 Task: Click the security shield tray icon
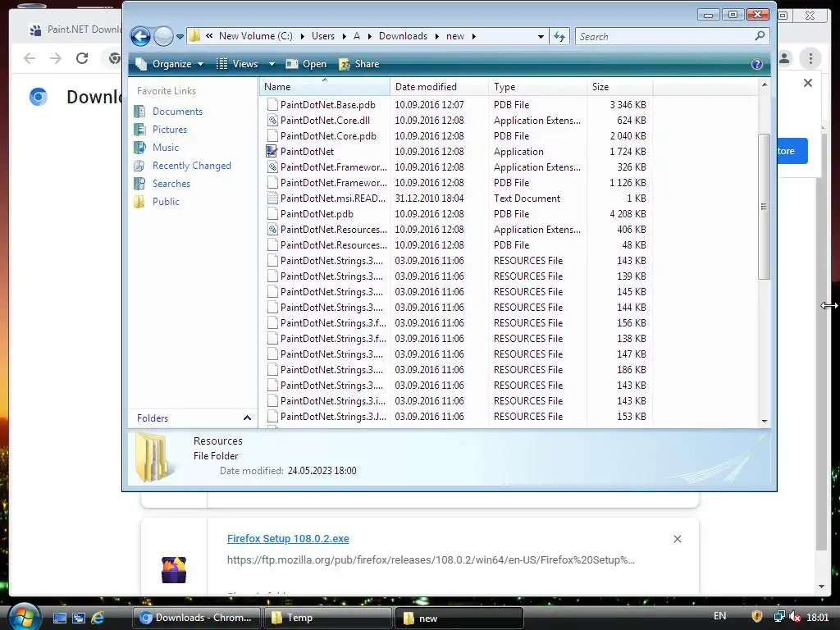(x=757, y=617)
